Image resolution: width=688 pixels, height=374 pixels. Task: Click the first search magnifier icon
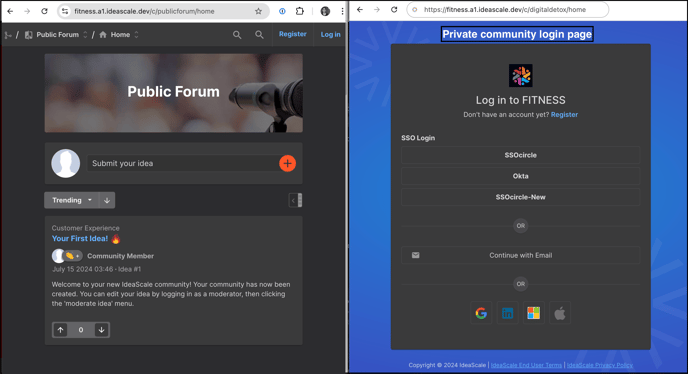[237, 35]
